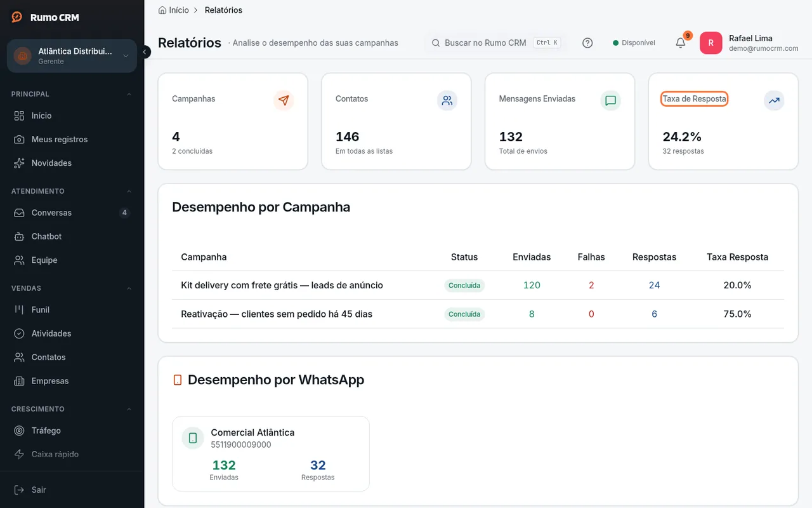
Task: Open the help question mark icon
Action: 587,43
